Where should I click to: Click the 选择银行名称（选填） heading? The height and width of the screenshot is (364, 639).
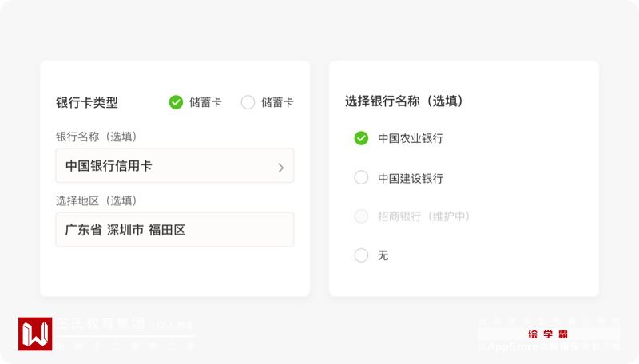[x=404, y=101]
